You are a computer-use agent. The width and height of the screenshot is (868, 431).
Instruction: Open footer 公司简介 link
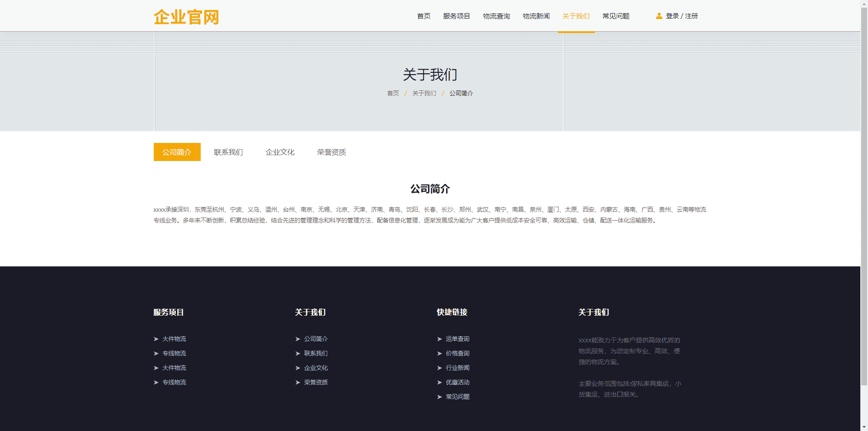[316, 339]
